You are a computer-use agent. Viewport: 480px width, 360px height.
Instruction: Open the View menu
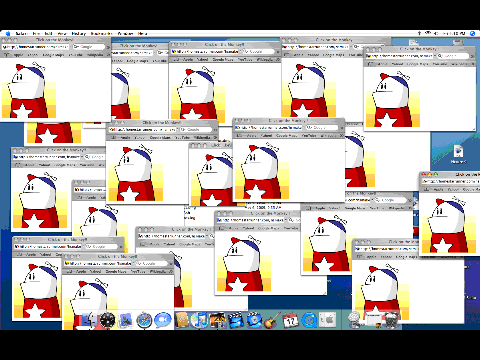click(62, 33)
